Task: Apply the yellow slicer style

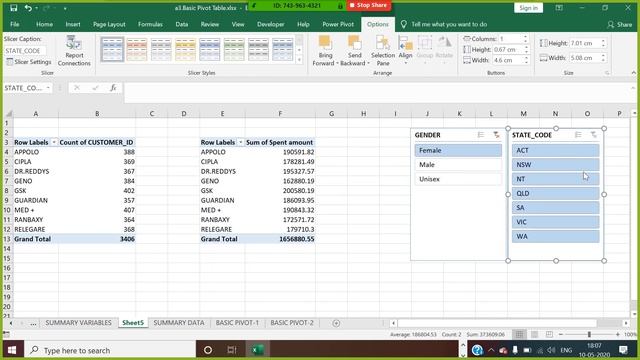Action: [x=185, y=49]
